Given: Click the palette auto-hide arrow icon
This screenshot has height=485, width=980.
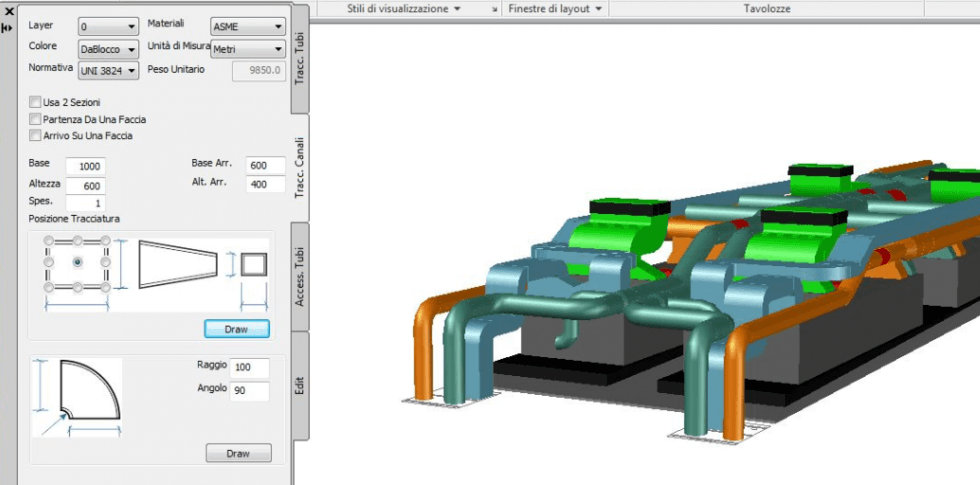Looking at the screenshot, I should click(x=8, y=28).
